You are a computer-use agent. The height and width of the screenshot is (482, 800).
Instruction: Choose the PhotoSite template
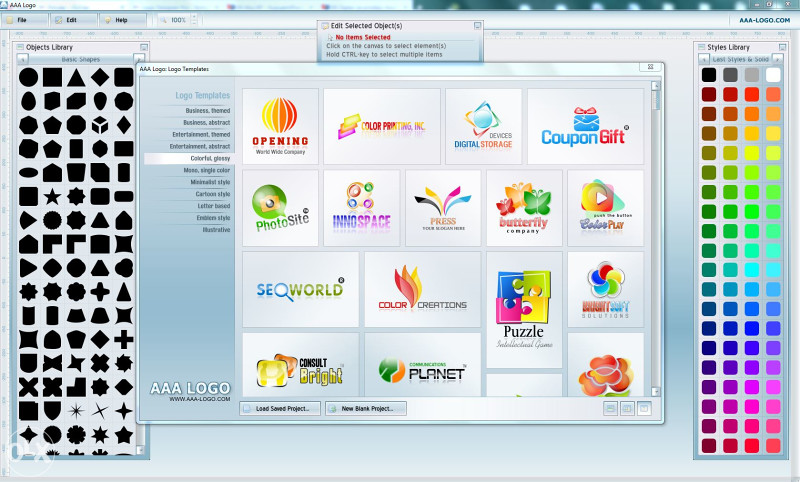click(280, 208)
